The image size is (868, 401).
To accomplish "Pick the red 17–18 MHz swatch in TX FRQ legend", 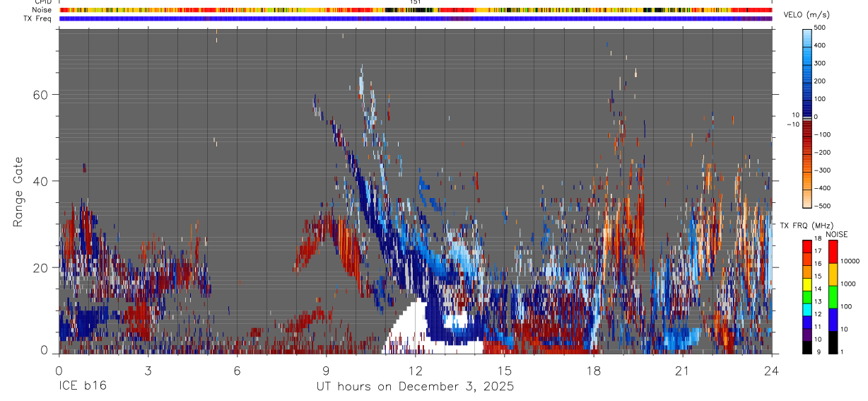I will pyautogui.click(x=807, y=246).
